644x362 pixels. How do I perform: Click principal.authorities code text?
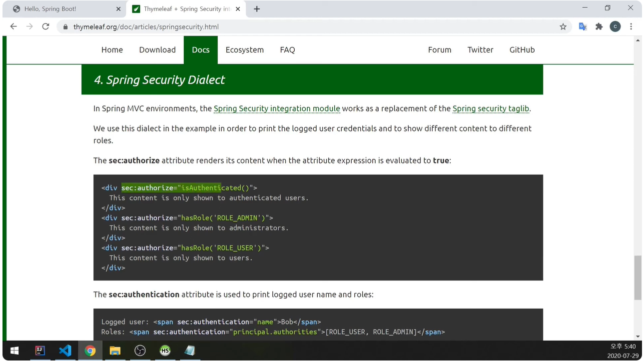275,332
